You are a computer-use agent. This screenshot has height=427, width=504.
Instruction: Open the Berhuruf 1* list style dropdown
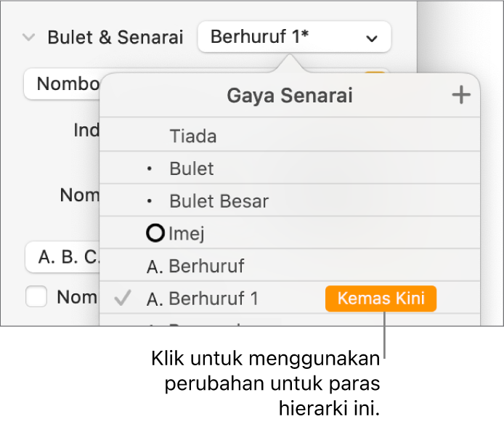[293, 37]
